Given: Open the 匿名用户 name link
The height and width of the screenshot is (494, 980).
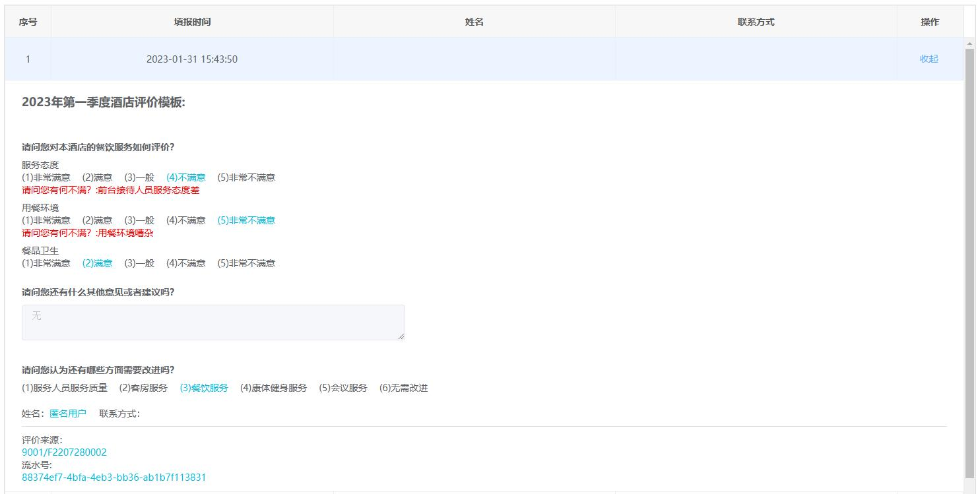Looking at the screenshot, I should (x=68, y=414).
